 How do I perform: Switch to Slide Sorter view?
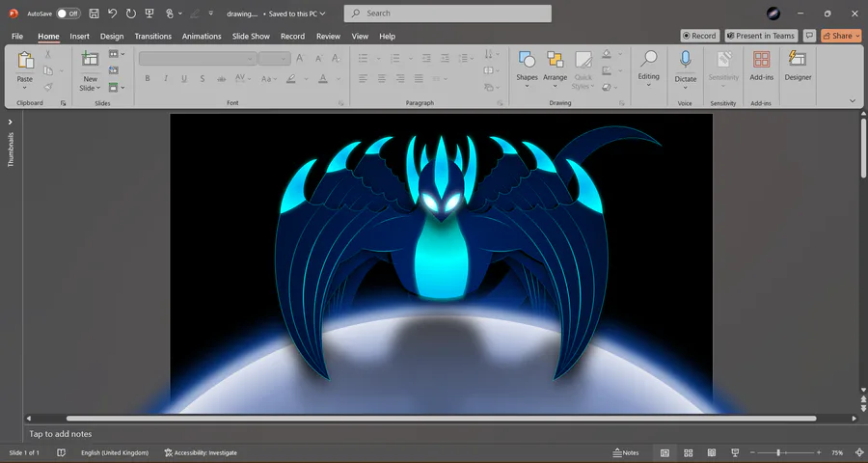[688, 453]
